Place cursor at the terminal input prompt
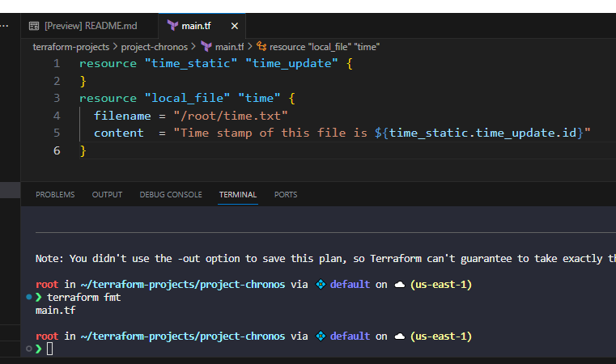Image resolution: width=616 pixels, height=364 pixels. click(x=50, y=349)
